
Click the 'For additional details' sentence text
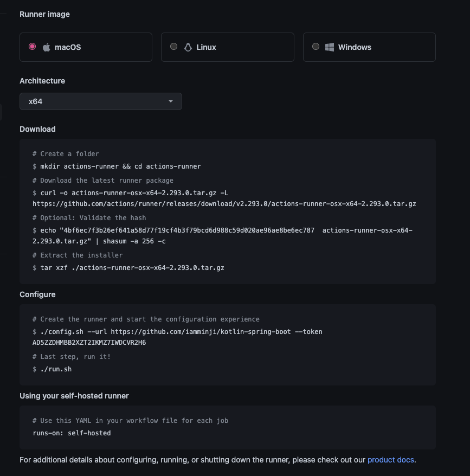pos(218,460)
